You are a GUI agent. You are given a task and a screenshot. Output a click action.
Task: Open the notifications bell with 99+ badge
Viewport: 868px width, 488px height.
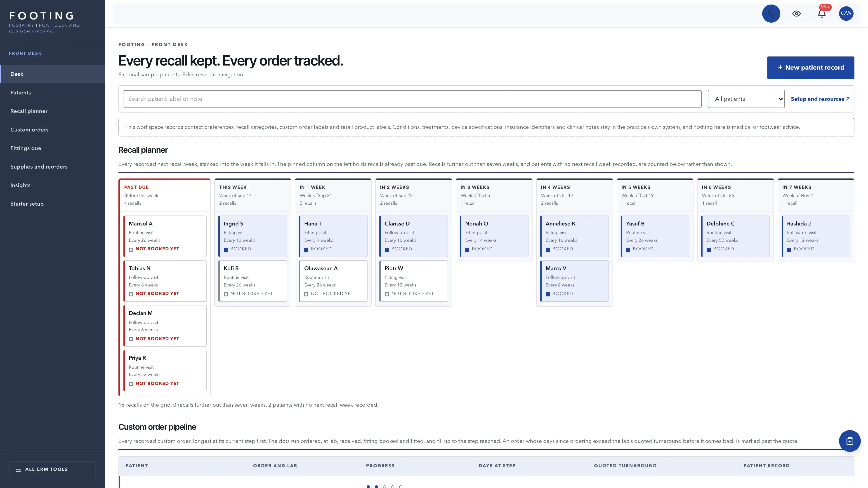click(822, 14)
